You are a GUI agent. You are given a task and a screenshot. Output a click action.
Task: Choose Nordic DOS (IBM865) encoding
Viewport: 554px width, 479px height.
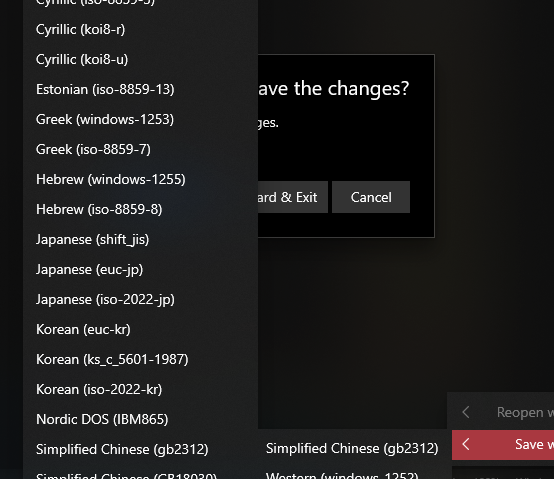(x=140, y=420)
